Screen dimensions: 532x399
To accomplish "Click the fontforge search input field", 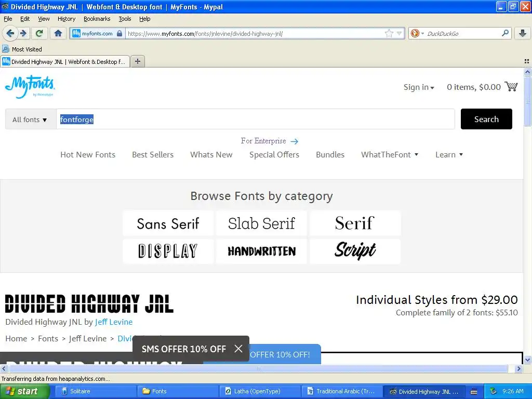I will tap(256, 119).
